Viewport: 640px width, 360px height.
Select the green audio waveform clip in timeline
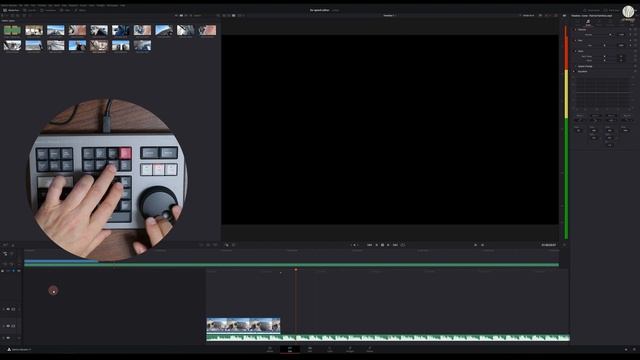388,338
